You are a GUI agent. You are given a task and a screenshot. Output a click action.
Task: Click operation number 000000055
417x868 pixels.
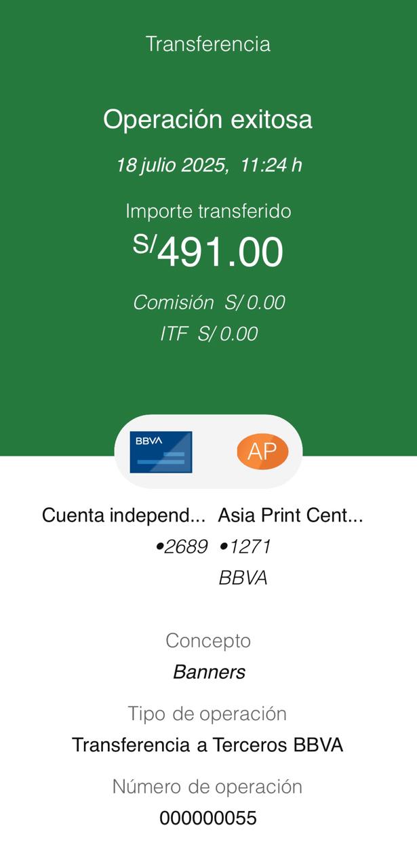point(208,818)
